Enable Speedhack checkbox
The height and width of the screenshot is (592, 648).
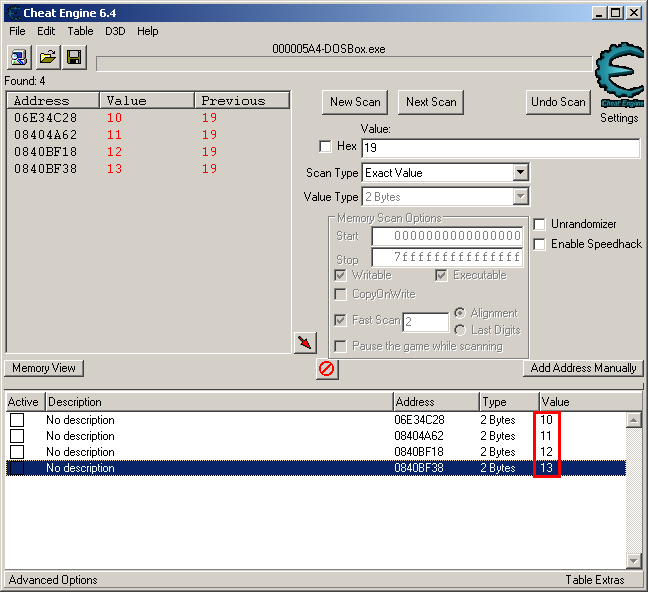(539, 244)
